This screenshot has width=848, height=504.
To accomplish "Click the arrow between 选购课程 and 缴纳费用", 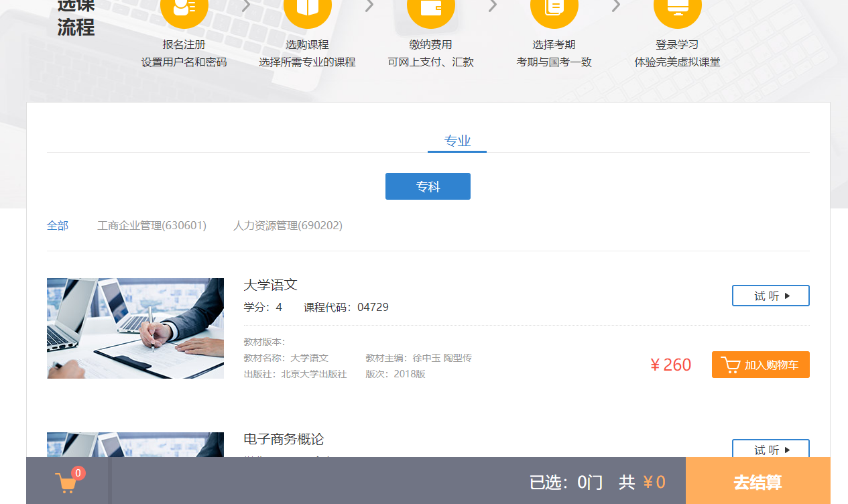I will click(x=369, y=6).
